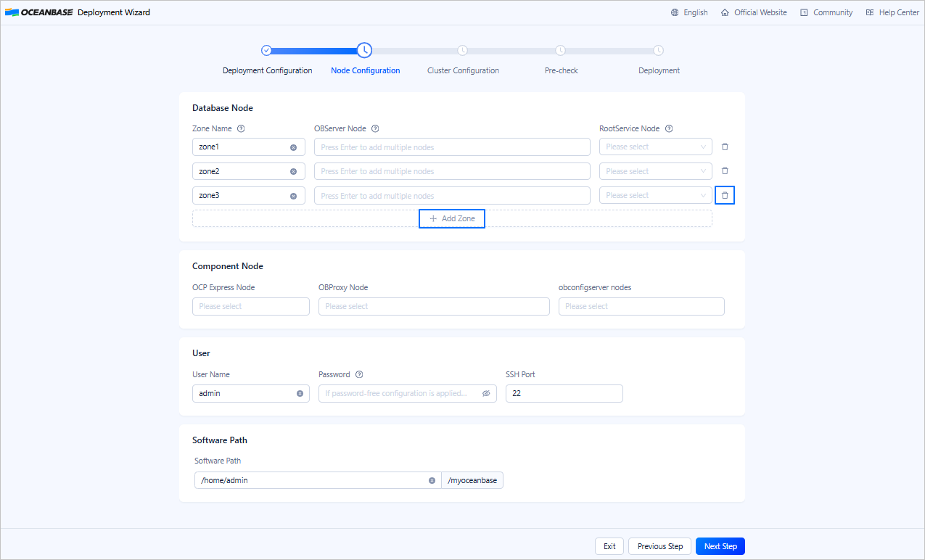The image size is (925, 560).
Task: Open the OBProxy Node selector
Action: [433, 306]
